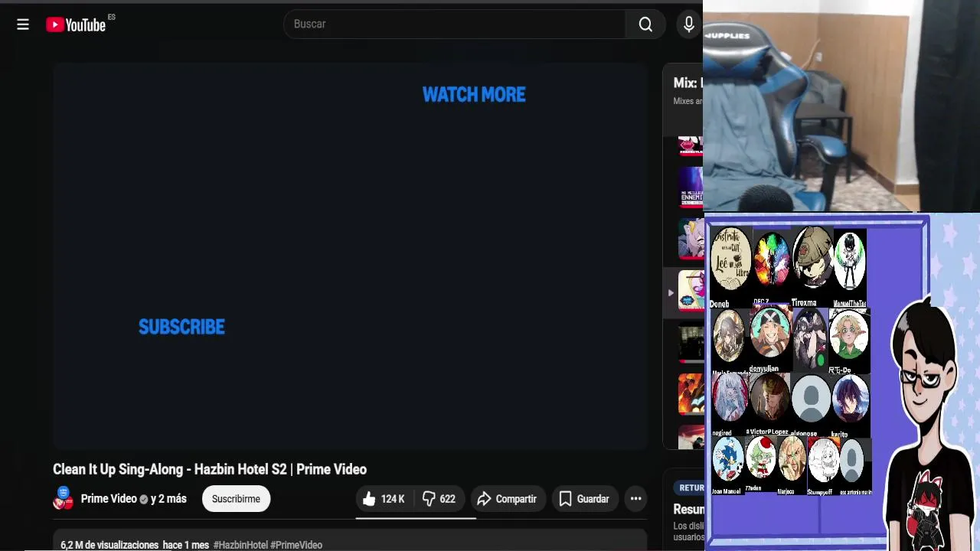Dislike the video showing 622
Screen dimensions: 980x551
click(439, 499)
